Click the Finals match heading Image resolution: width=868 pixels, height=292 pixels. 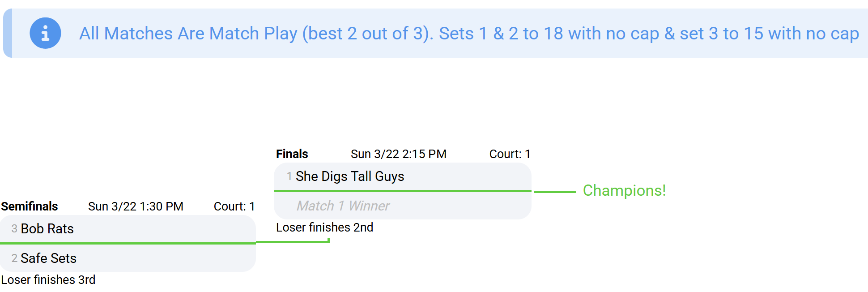(x=292, y=154)
